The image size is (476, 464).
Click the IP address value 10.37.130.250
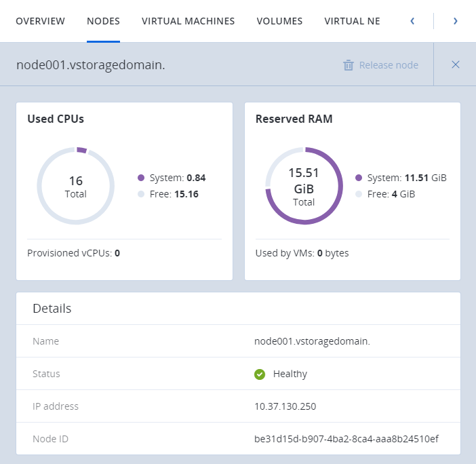click(285, 406)
